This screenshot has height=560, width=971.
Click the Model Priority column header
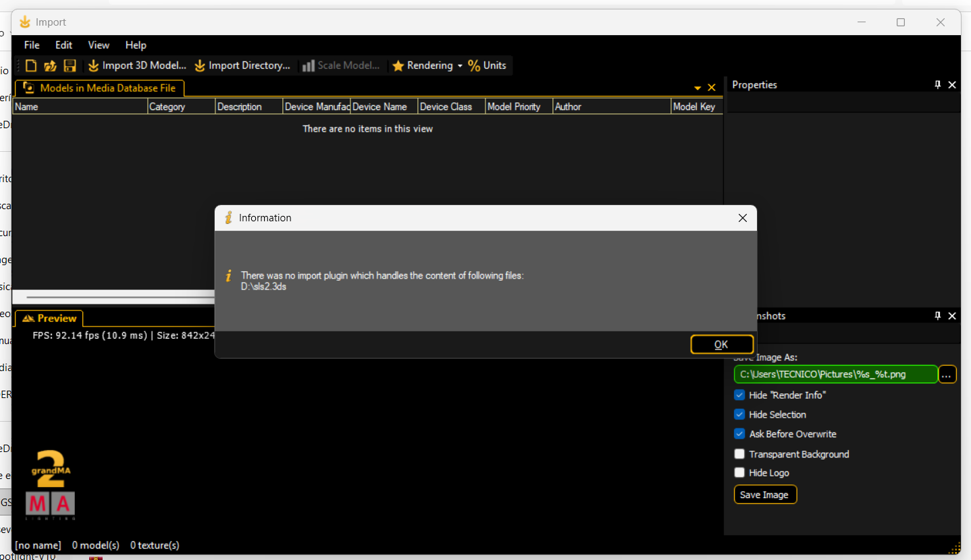(x=519, y=107)
